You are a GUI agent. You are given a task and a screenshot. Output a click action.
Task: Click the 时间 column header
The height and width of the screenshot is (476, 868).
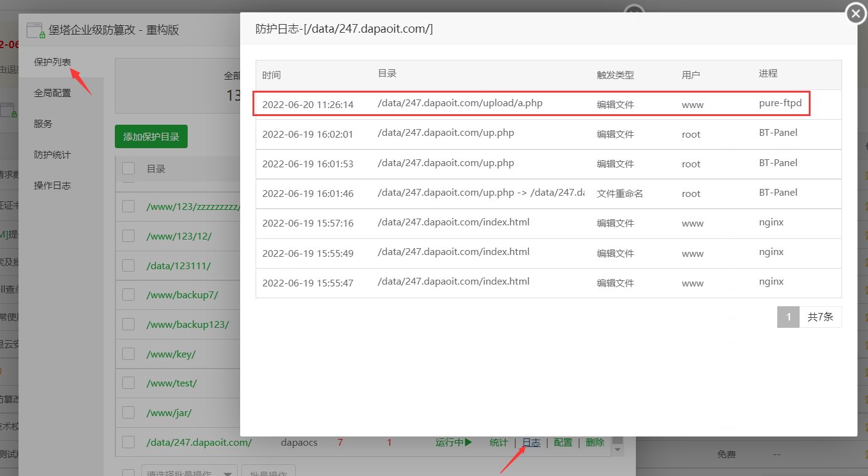[x=272, y=75]
